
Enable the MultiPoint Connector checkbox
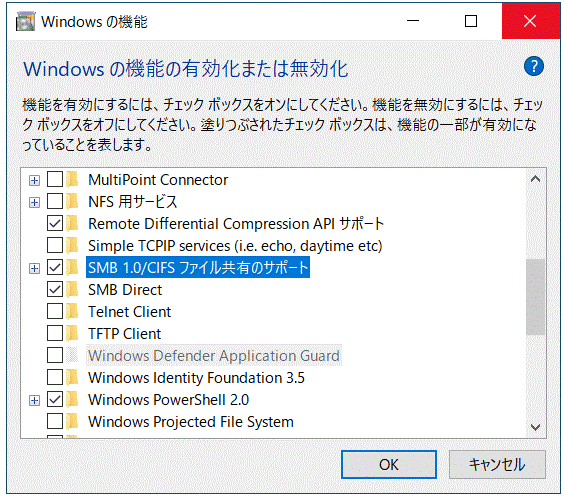pyautogui.click(x=55, y=179)
